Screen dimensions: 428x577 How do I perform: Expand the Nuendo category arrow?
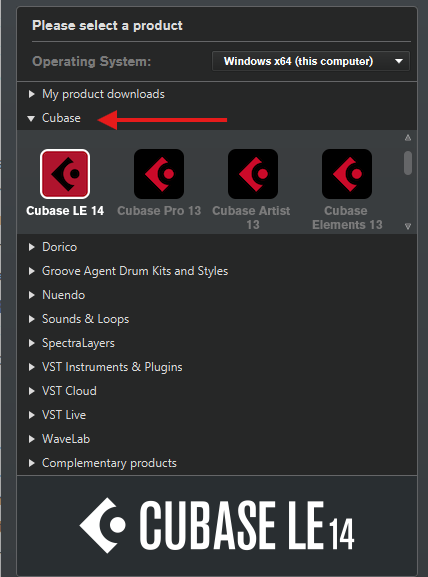(x=32, y=295)
